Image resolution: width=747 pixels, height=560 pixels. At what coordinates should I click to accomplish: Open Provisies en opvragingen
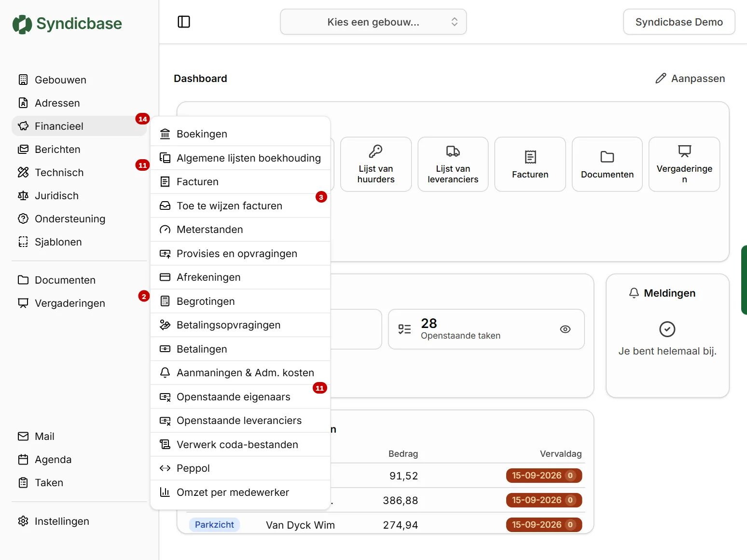click(x=240, y=253)
